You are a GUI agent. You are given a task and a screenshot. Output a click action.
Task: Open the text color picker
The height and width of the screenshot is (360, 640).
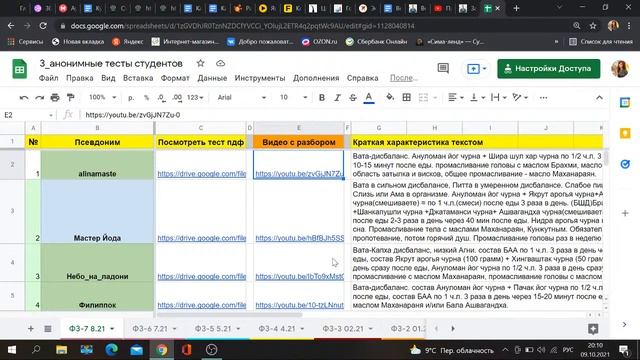[x=369, y=98]
